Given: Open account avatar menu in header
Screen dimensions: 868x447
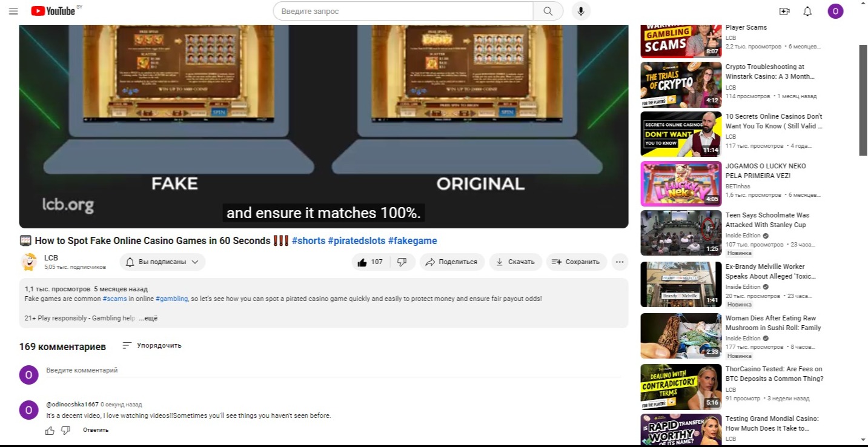Looking at the screenshot, I should [835, 11].
